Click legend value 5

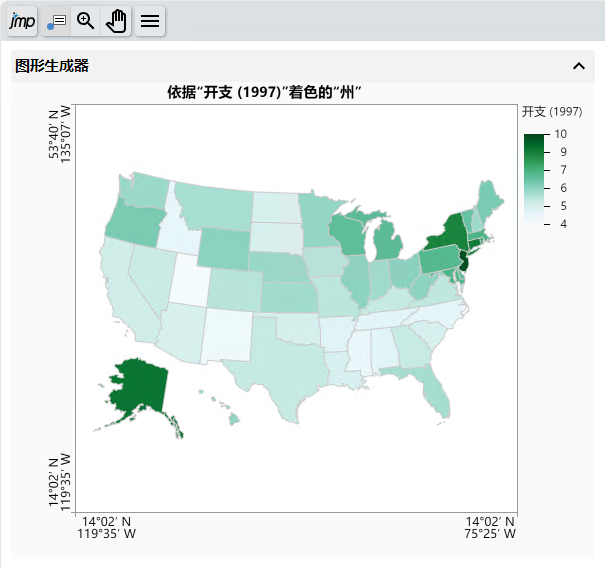tap(563, 206)
